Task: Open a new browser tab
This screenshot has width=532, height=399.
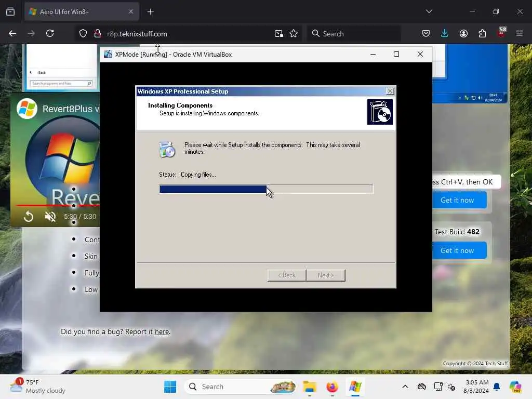Action: click(x=151, y=12)
